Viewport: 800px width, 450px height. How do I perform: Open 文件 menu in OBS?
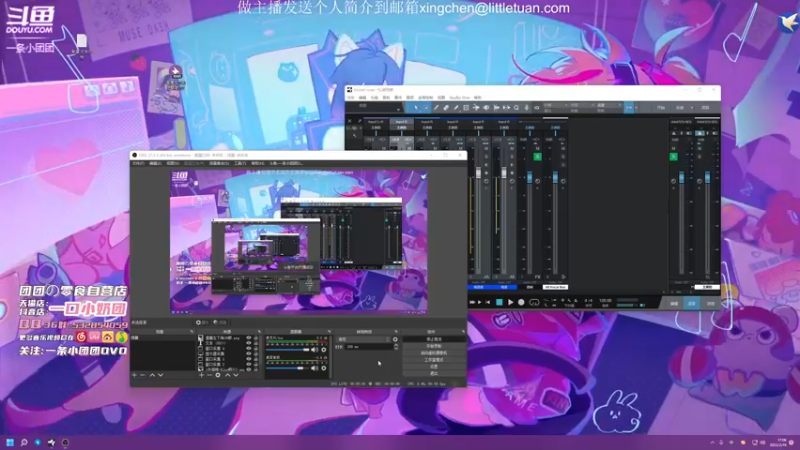[x=138, y=163]
